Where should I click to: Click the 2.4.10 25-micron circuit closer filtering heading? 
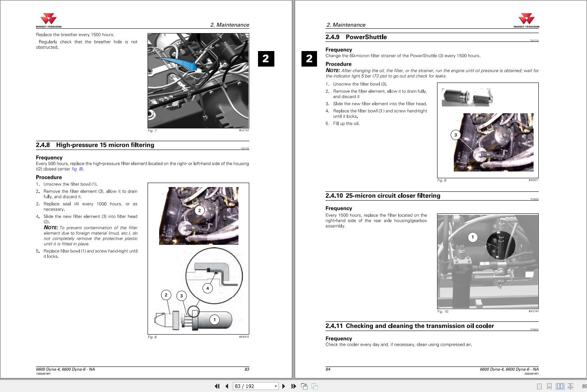[383, 196]
